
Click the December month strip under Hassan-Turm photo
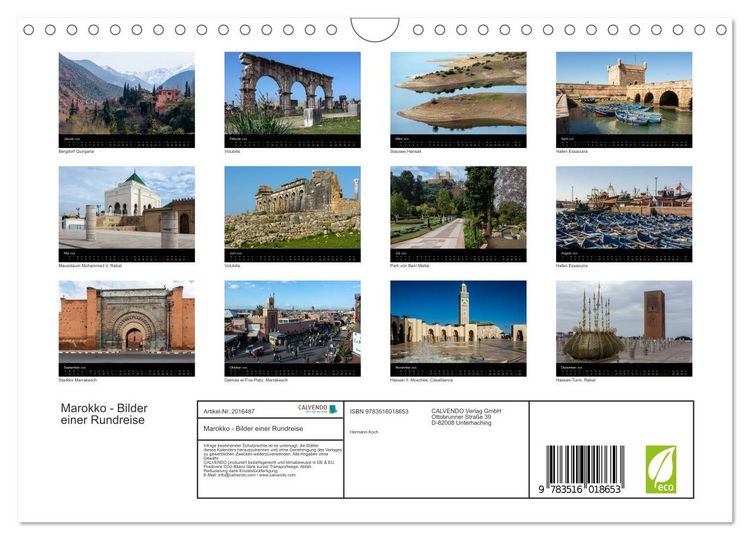(x=624, y=369)
